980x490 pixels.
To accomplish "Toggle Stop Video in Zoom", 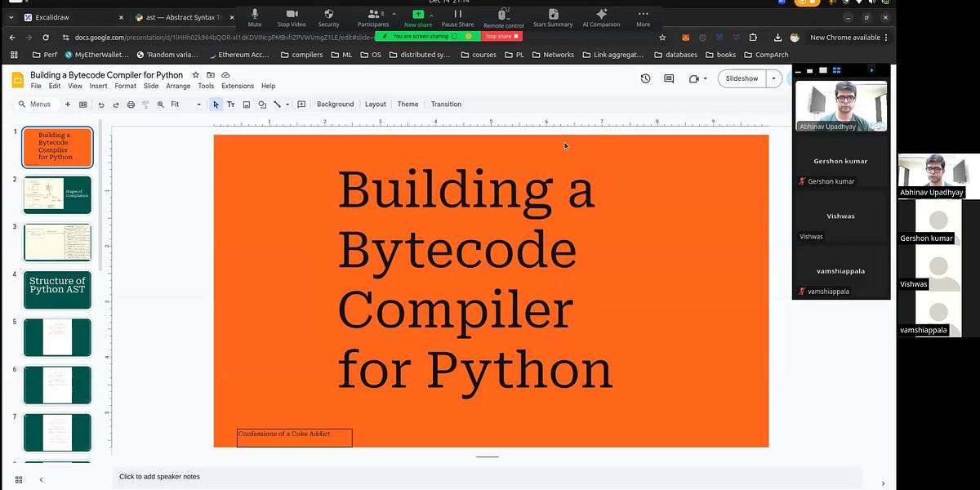I will (x=291, y=16).
